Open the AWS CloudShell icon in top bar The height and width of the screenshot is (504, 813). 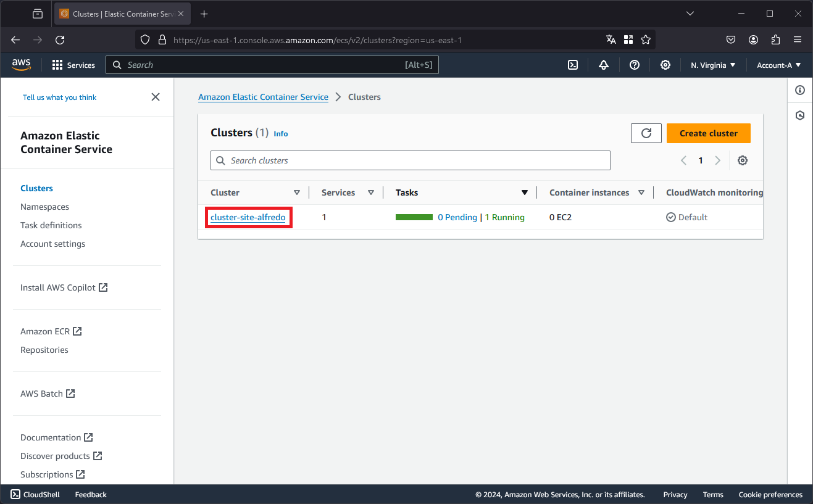[x=573, y=65]
